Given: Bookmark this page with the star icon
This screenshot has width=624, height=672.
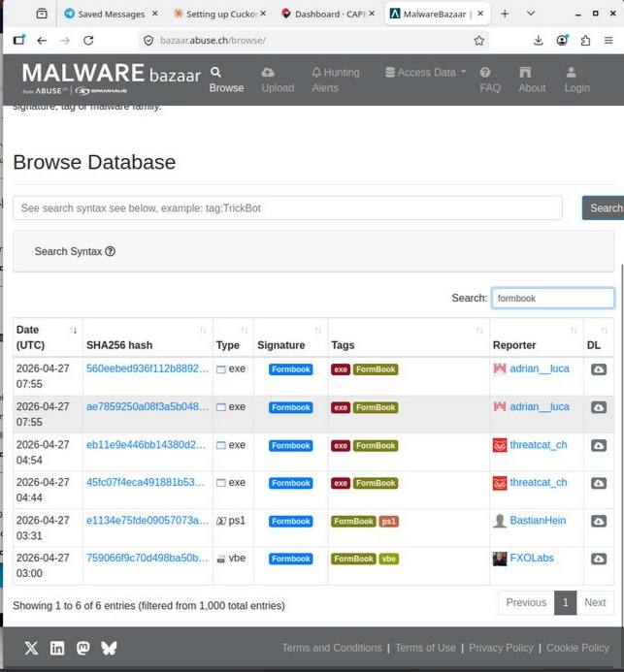Looking at the screenshot, I should point(479,41).
